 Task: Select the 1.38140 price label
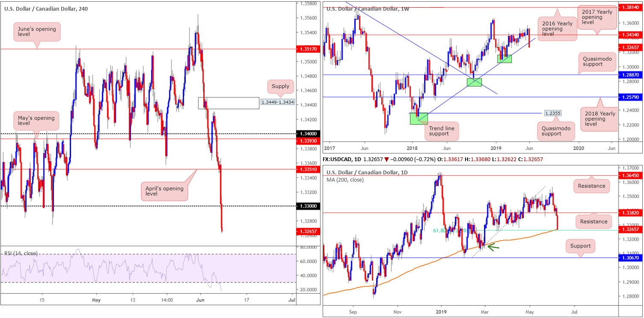click(631, 7)
